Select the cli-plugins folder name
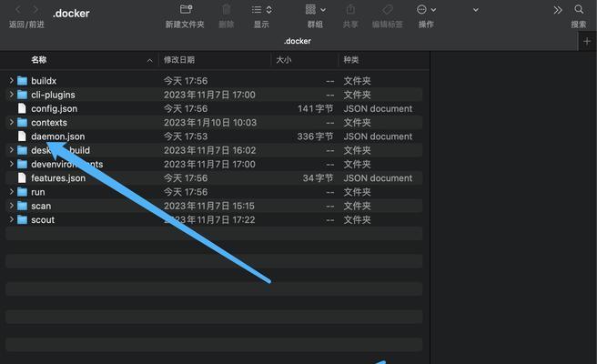Image resolution: width=597 pixels, height=364 pixels. click(53, 95)
